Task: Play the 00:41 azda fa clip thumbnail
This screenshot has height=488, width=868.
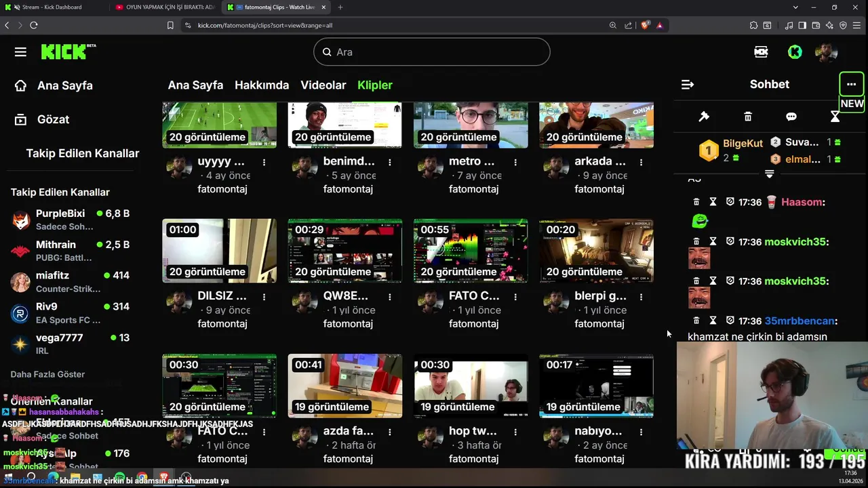Action: pyautogui.click(x=344, y=386)
